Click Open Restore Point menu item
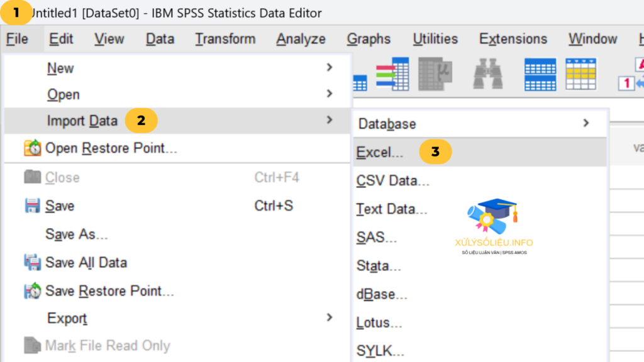The image size is (644, 362). pos(177,148)
